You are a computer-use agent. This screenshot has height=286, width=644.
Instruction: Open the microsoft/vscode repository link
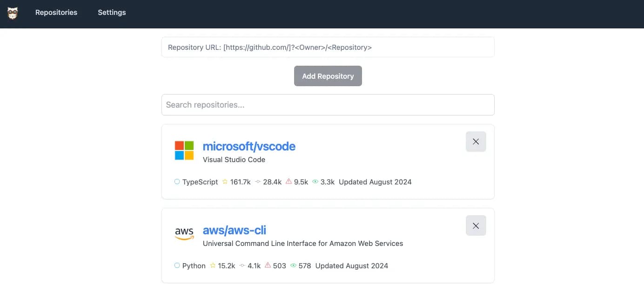pos(249,146)
